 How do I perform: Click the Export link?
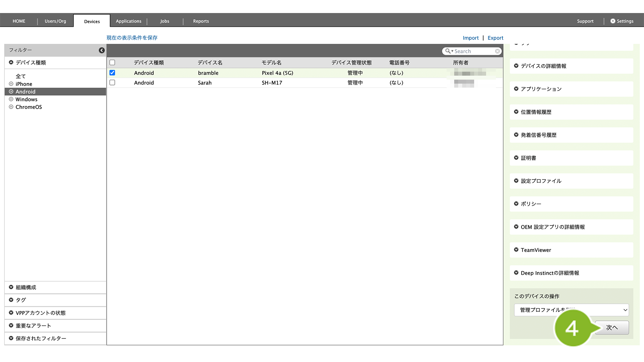(x=495, y=38)
